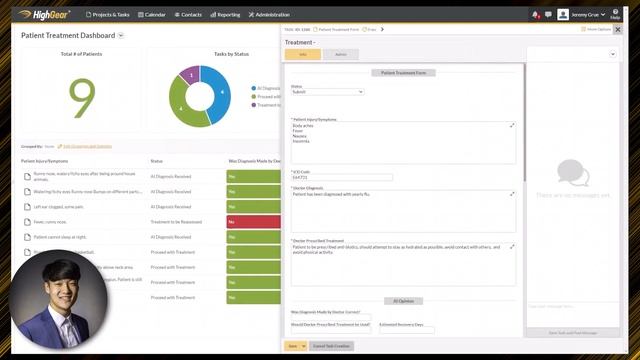The width and height of the screenshot is (640, 360).
Task: Click the form vertical scrollbar
Action: tap(524, 122)
